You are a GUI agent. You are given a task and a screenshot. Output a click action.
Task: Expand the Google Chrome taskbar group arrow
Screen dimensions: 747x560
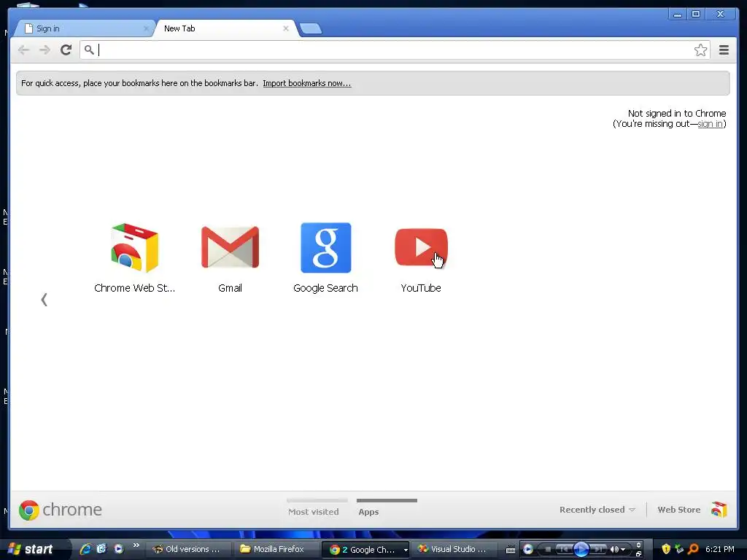(406, 550)
